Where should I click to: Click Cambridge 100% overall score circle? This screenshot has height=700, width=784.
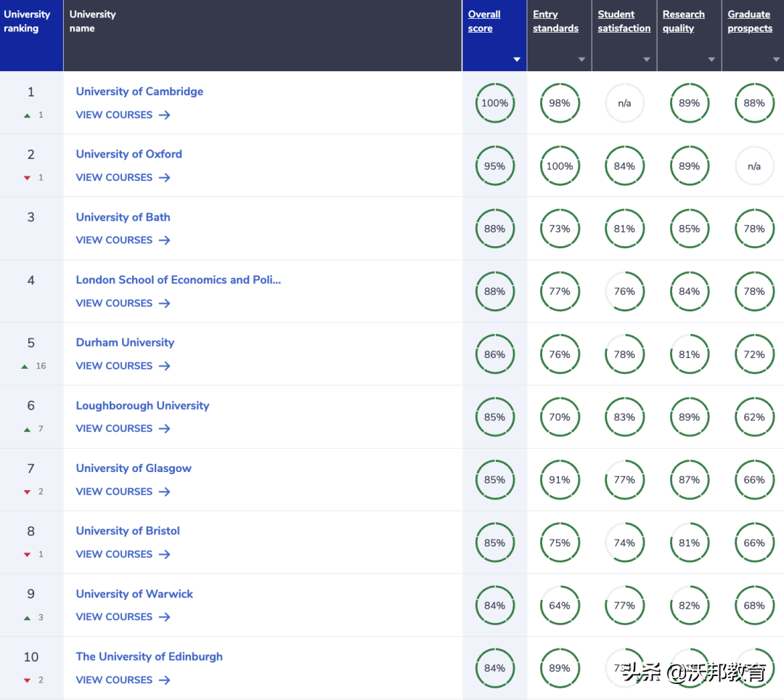point(494,103)
